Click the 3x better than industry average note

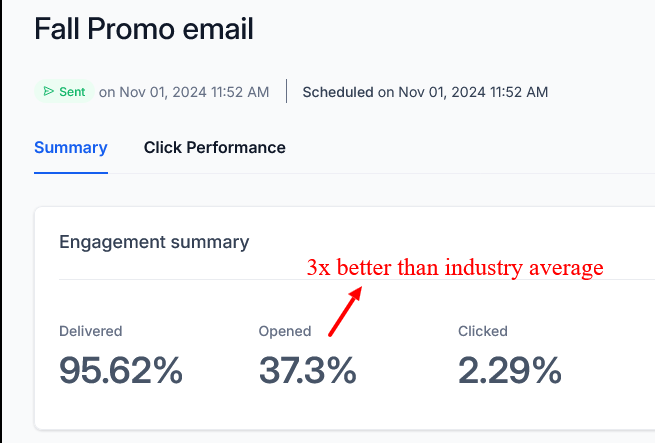[x=455, y=267]
